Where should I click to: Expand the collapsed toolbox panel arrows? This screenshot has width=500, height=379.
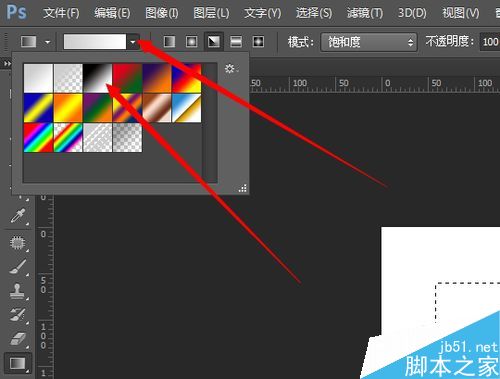pos(7,63)
